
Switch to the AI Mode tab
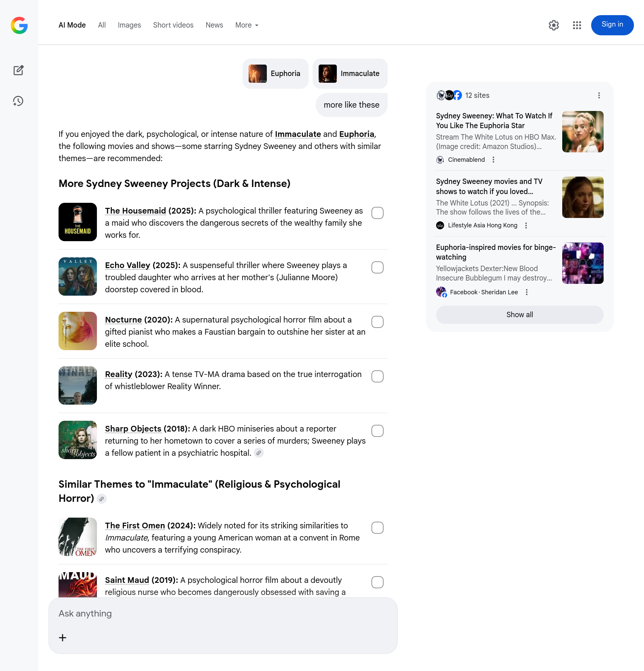72,25
